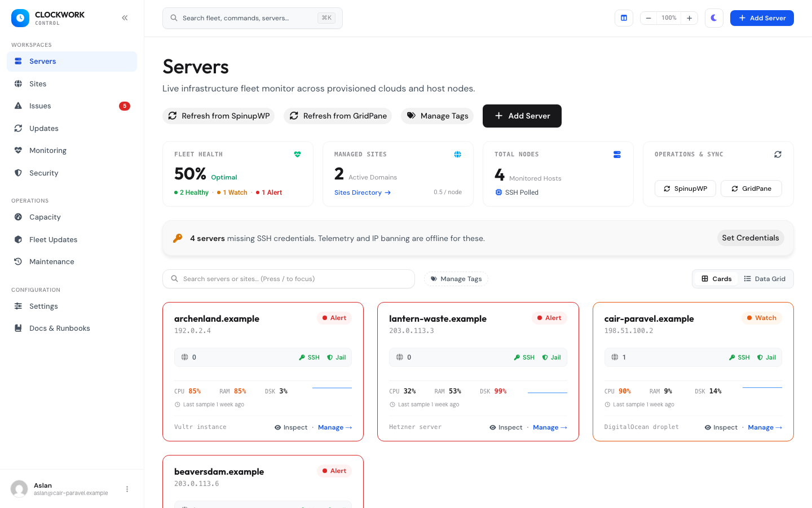Decrease zoom with the minus button

tap(648, 18)
